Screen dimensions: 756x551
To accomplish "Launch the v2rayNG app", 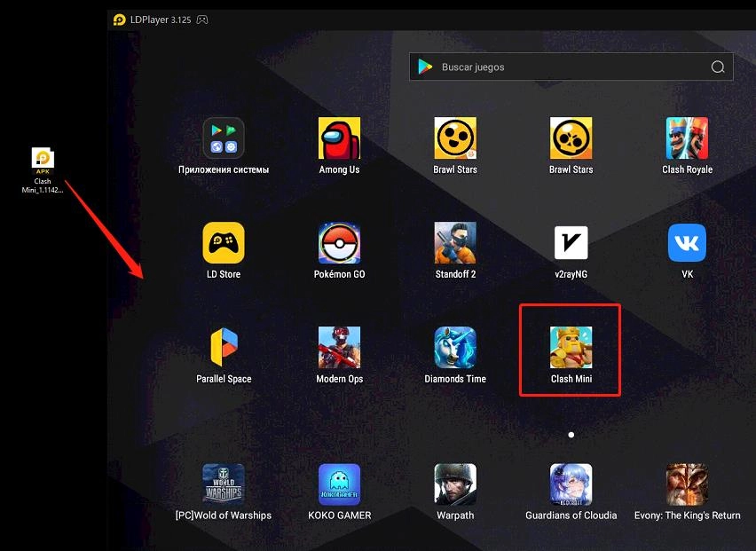I will point(571,243).
